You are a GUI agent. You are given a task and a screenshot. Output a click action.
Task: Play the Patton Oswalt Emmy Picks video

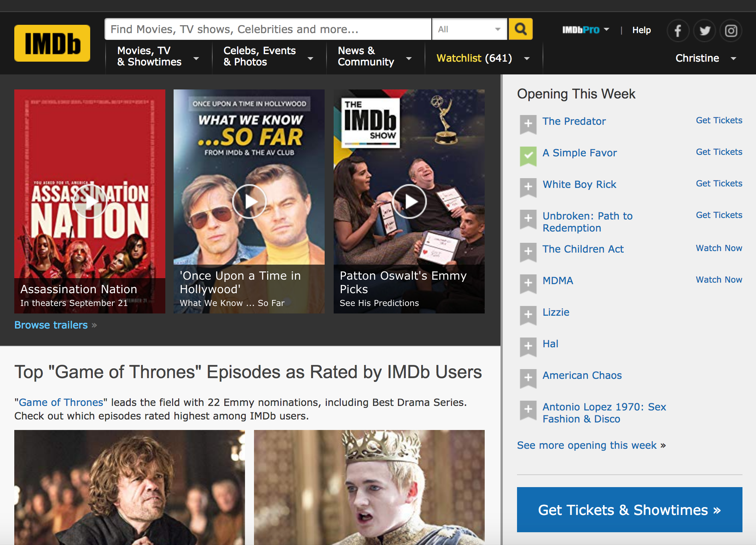[x=409, y=201]
